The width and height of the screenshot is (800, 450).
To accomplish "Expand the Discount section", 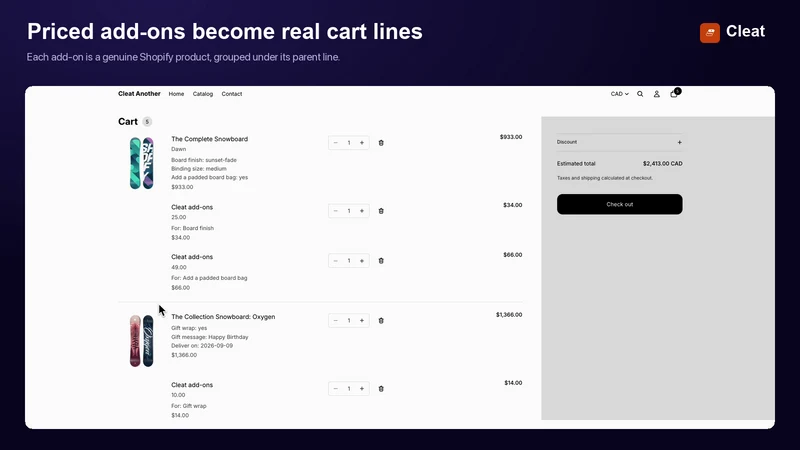I will tap(619, 142).
